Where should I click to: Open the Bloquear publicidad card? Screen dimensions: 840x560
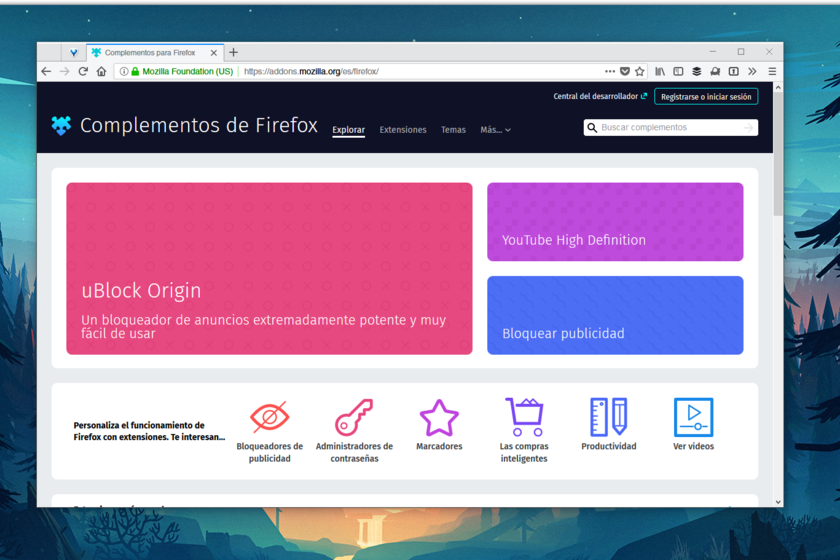coord(615,315)
